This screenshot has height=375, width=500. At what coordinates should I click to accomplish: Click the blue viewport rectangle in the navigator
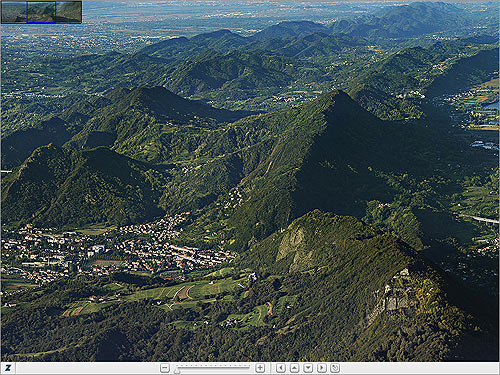click(x=41, y=12)
